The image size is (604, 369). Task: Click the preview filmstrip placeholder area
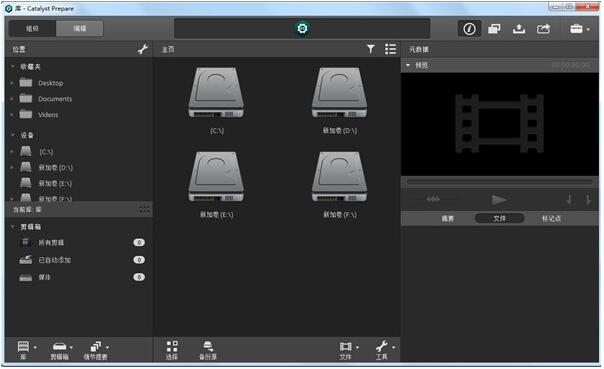tap(500, 124)
